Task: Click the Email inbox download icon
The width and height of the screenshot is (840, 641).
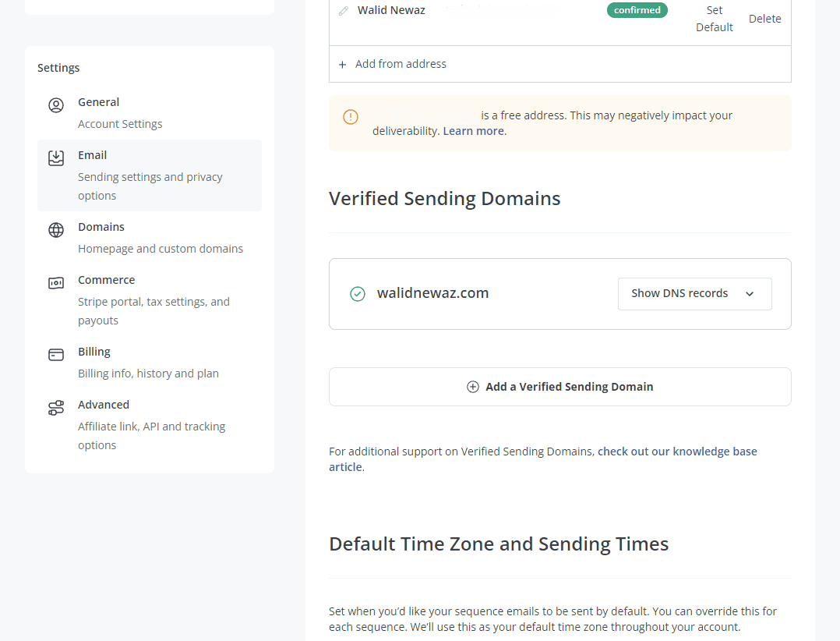Action: click(x=56, y=158)
